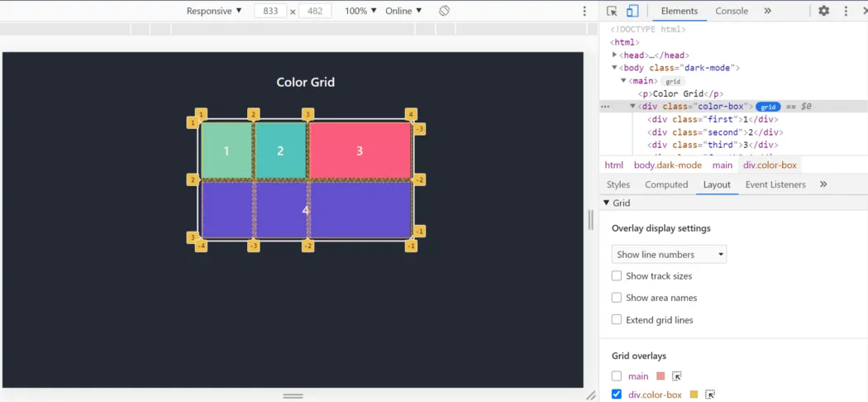Image resolution: width=868 pixels, height=402 pixels.
Task: Click highlight icon next to div.color-box overlay
Action: click(709, 395)
